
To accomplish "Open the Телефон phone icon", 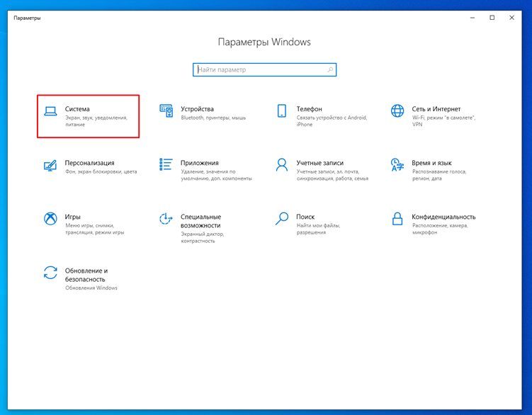I will point(282,110).
